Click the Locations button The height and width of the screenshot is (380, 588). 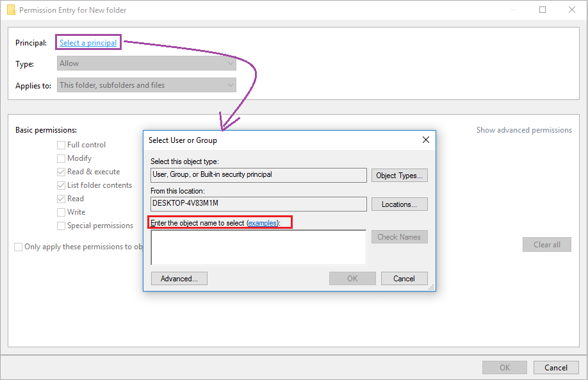pos(399,204)
